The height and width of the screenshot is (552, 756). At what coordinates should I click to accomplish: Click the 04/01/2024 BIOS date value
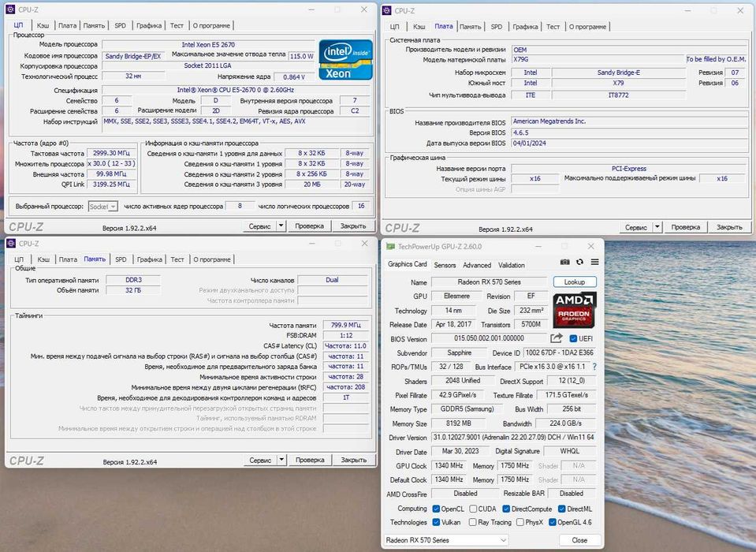click(x=629, y=144)
